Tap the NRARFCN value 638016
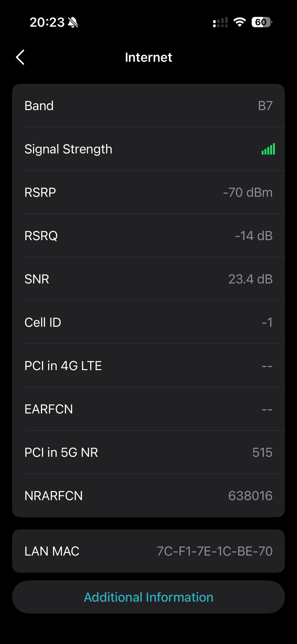Image resolution: width=297 pixels, height=644 pixels. point(250,496)
